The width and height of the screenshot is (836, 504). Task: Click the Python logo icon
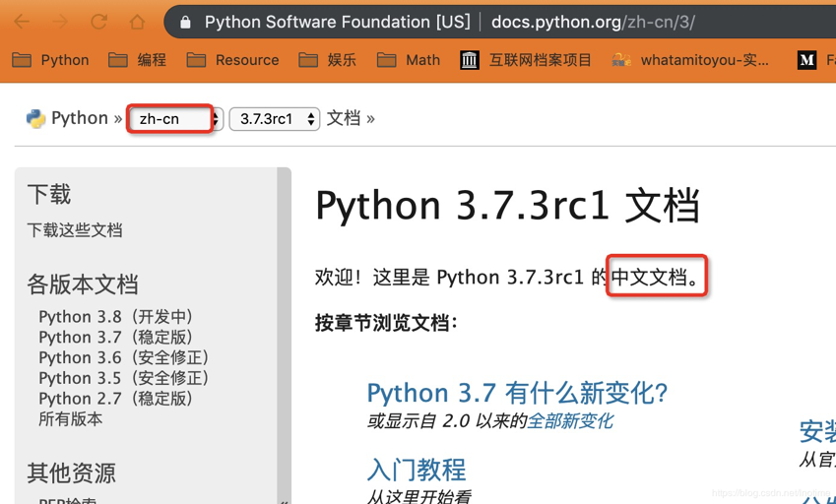pos(35,118)
